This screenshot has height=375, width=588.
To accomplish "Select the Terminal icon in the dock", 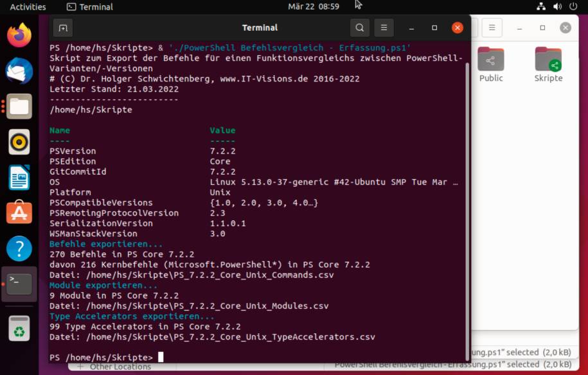I will click(x=19, y=284).
